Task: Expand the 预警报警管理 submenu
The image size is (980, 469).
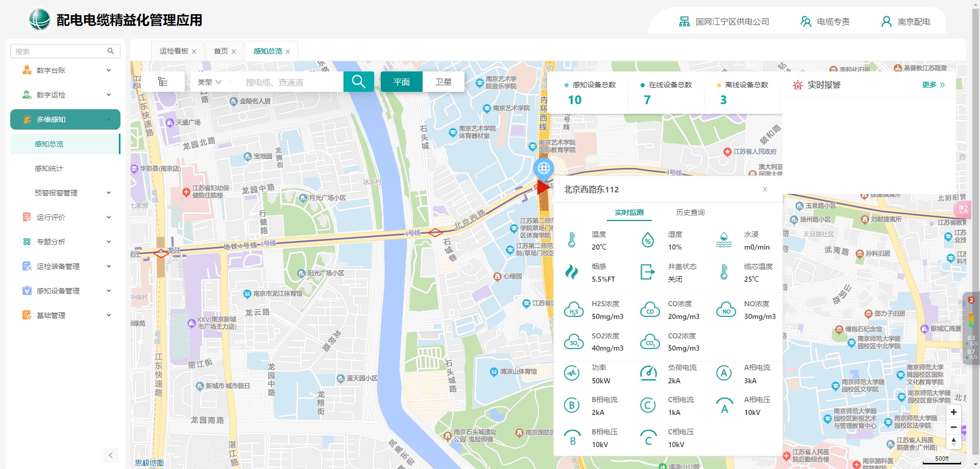Action: click(65, 193)
